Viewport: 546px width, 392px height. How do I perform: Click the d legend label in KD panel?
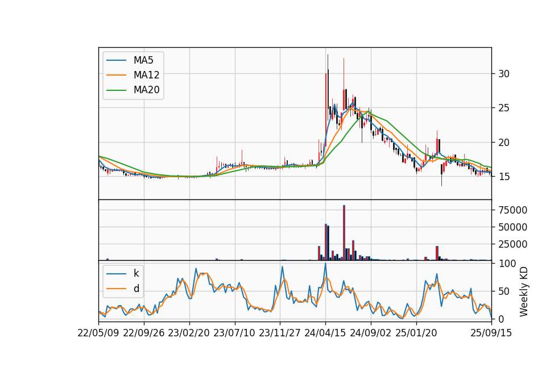coord(136,289)
